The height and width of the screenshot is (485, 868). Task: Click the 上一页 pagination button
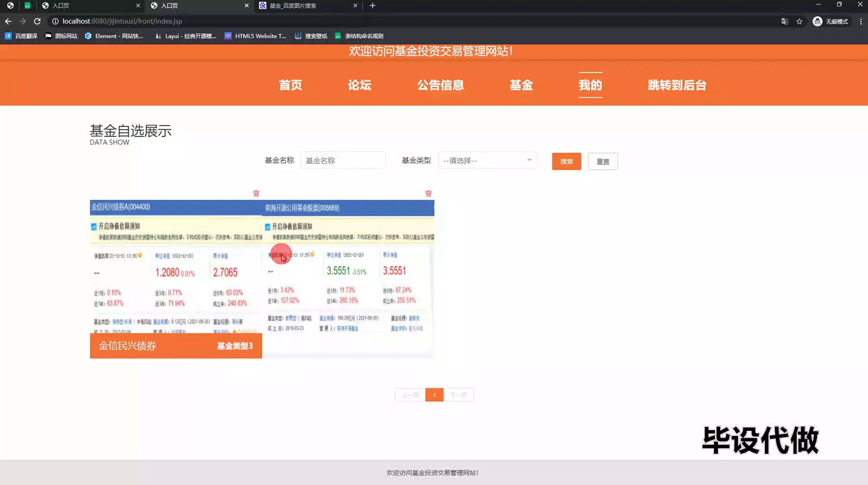(x=410, y=395)
